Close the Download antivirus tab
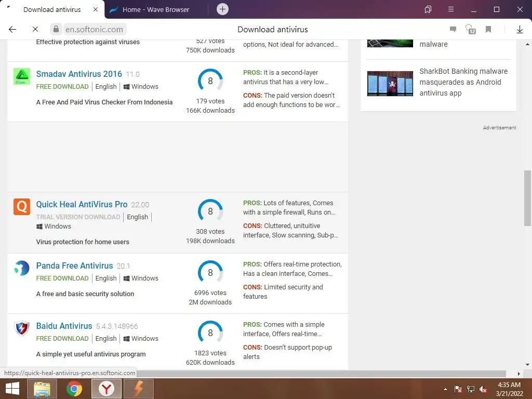532x399 pixels. 96,9
